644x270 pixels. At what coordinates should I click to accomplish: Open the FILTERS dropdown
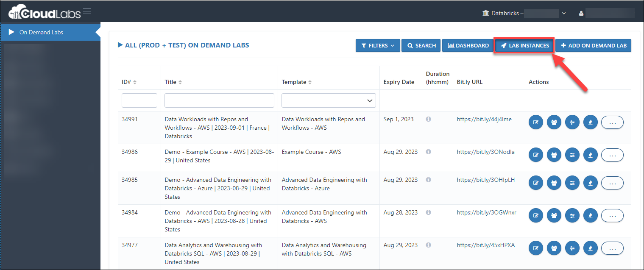[378, 45]
